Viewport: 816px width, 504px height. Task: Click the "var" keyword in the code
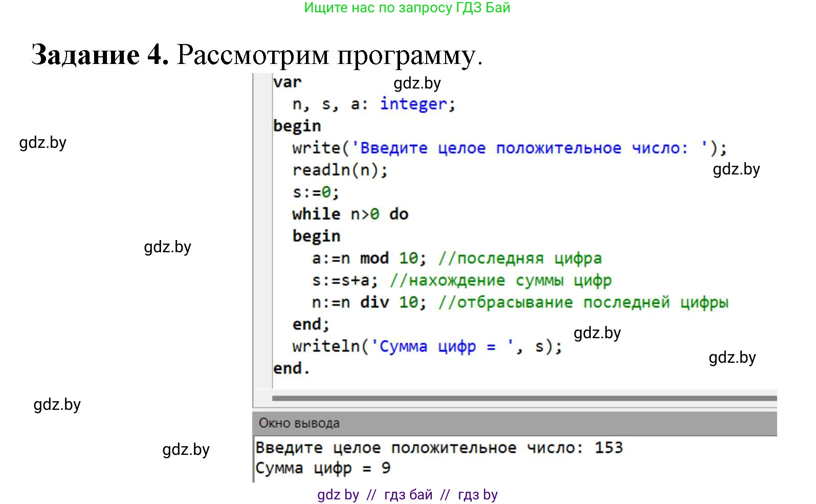click(x=287, y=82)
